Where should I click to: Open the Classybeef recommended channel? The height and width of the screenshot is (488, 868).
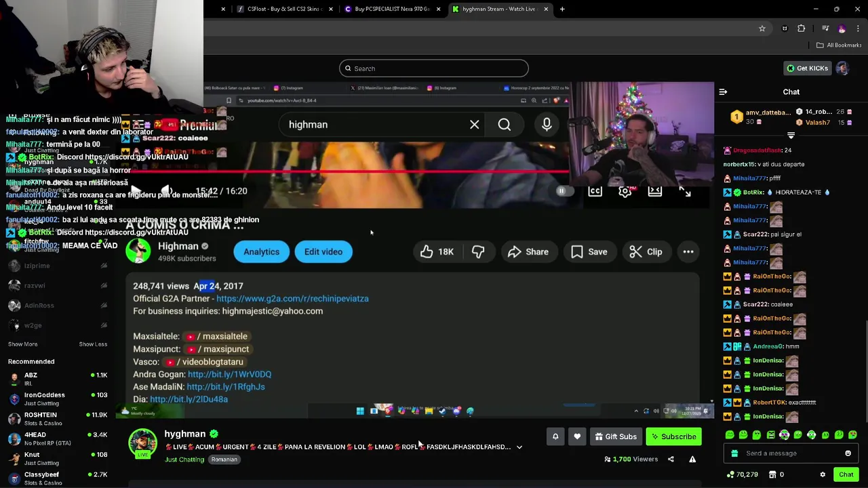click(x=58, y=478)
